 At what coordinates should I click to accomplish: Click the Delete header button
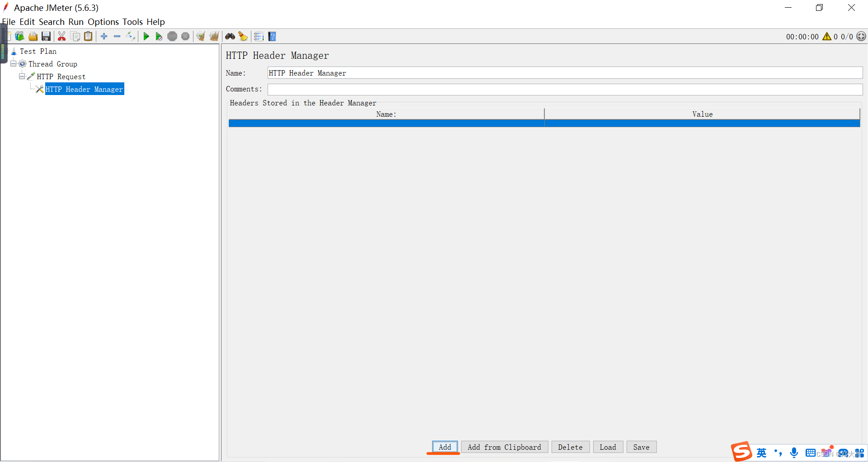(x=571, y=447)
